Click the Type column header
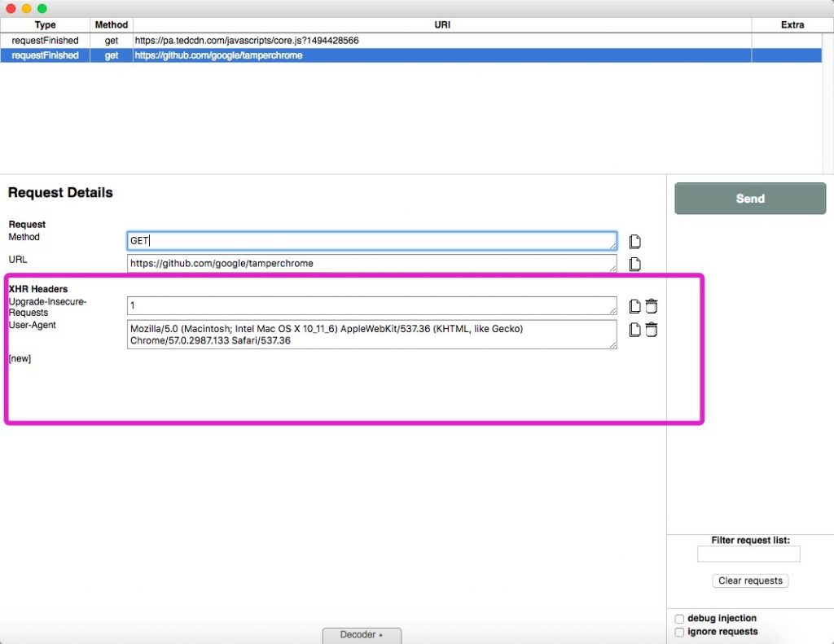Viewport: 834px width, 644px height. pos(46,25)
